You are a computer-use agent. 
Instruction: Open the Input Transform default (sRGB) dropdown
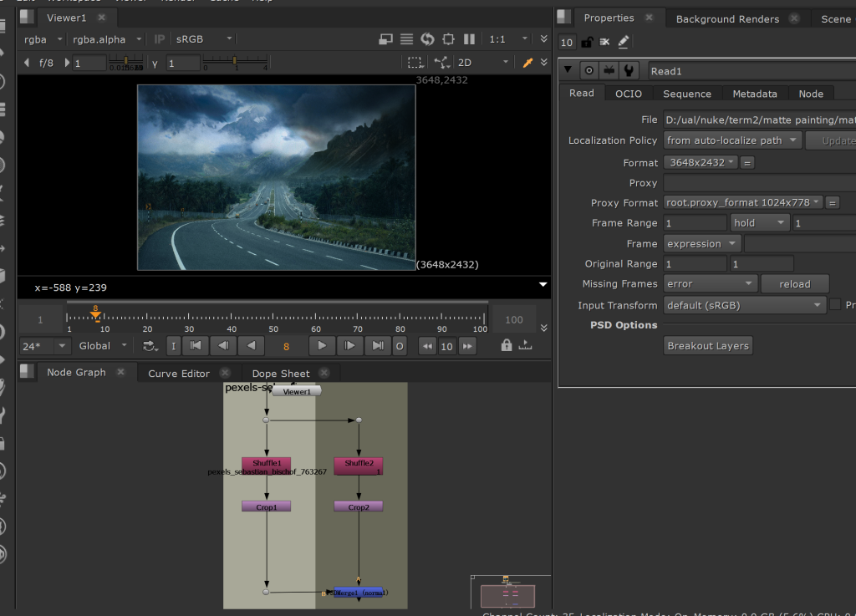click(x=744, y=306)
